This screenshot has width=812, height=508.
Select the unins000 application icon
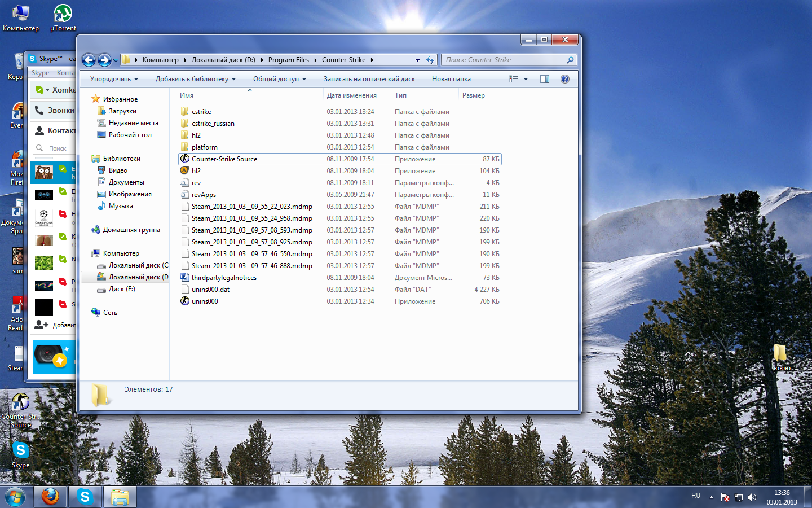point(184,301)
